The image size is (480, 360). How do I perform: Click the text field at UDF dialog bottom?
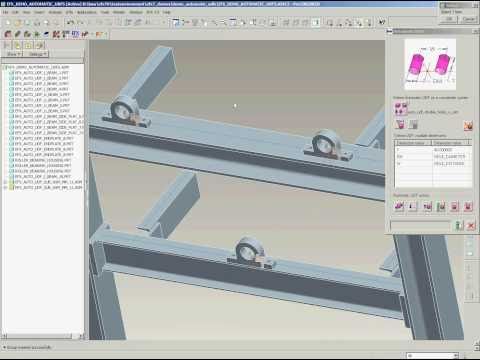point(421,226)
